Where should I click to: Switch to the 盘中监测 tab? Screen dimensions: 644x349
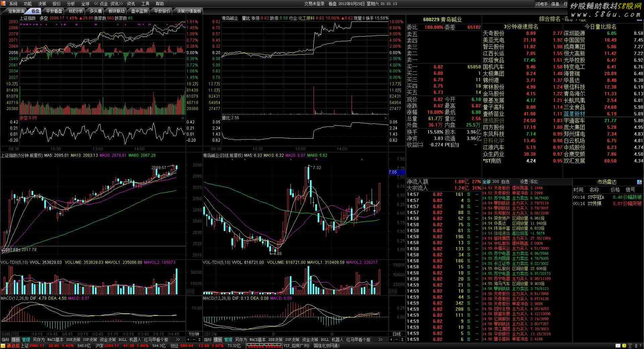(x=139, y=11)
